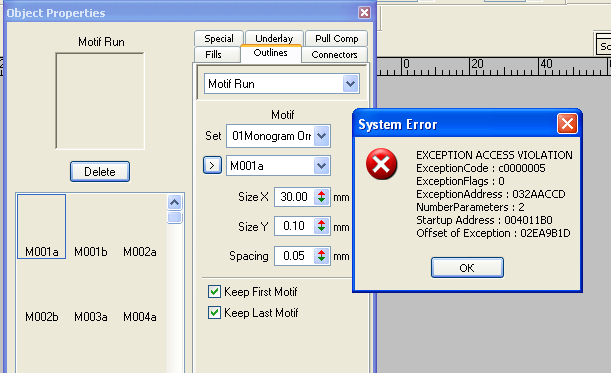Click the ExceptionAddress : 032AACCD line

coord(491,194)
